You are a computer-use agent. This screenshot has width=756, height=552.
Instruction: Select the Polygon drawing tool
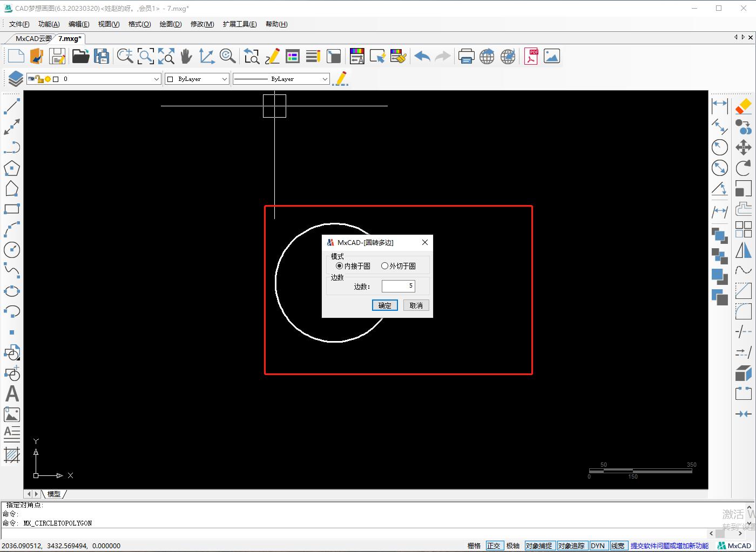(12, 168)
